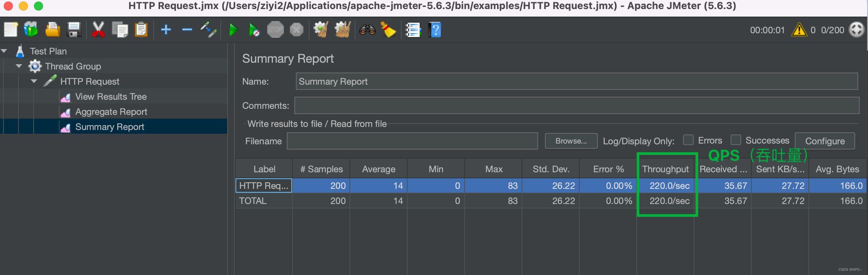The height and width of the screenshot is (275, 868).
Task: Click the Test Plan flask icon
Action: click(20, 51)
